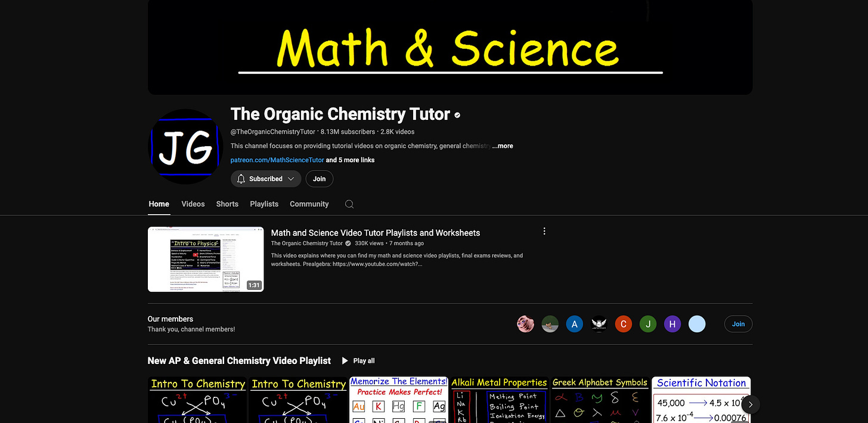The width and height of the screenshot is (868, 423).
Task: Switch to the Home tab
Action: (x=159, y=204)
